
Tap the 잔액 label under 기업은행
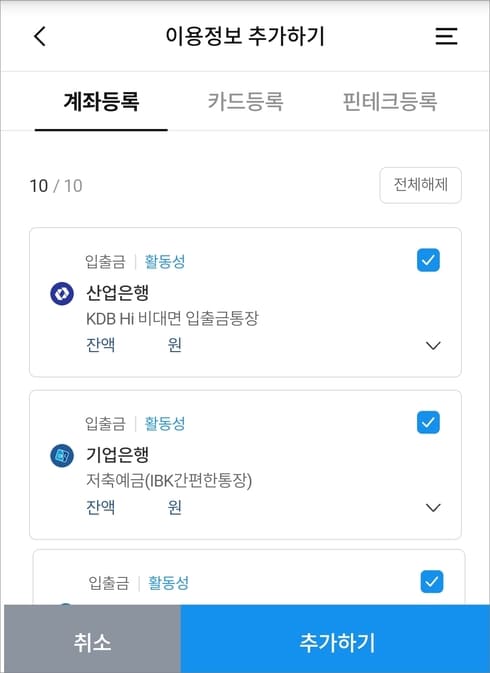point(100,507)
